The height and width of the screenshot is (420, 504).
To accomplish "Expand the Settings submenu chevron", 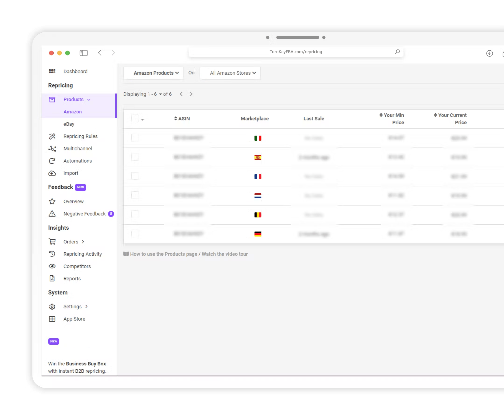I will [x=87, y=306].
